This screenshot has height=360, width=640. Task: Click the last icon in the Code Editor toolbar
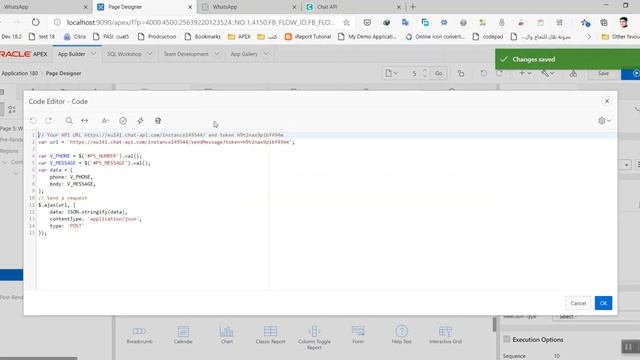[x=158, y=120]
